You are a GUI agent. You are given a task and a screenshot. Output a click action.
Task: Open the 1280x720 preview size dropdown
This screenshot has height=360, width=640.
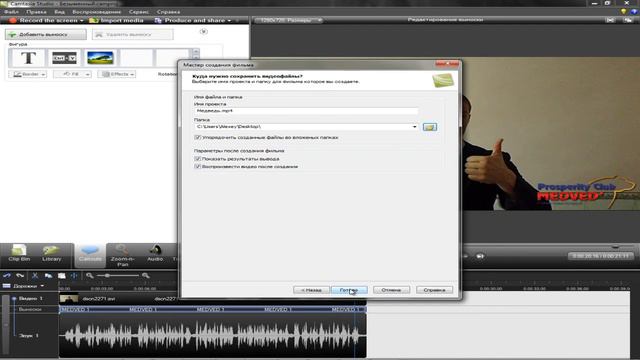click(288, 20)
